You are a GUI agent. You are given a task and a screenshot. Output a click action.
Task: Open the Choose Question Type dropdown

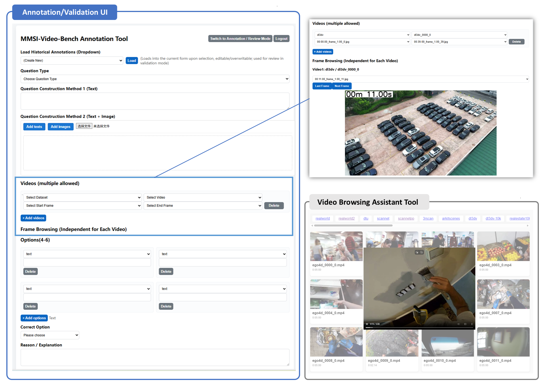(155, 79)
